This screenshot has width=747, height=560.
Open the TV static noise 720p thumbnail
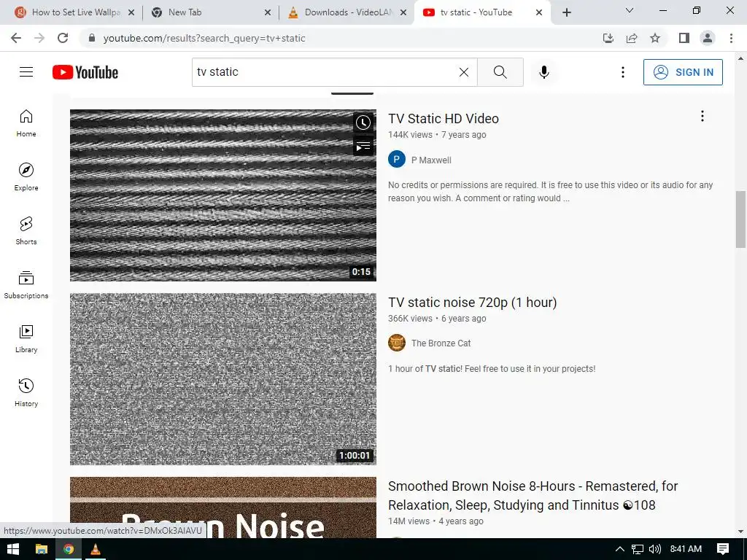tap(223, 379)
